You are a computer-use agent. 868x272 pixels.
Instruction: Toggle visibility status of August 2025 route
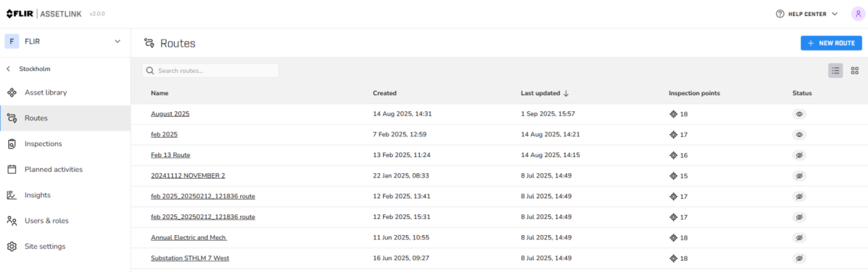pyautogui.click(x=799, y=114)
